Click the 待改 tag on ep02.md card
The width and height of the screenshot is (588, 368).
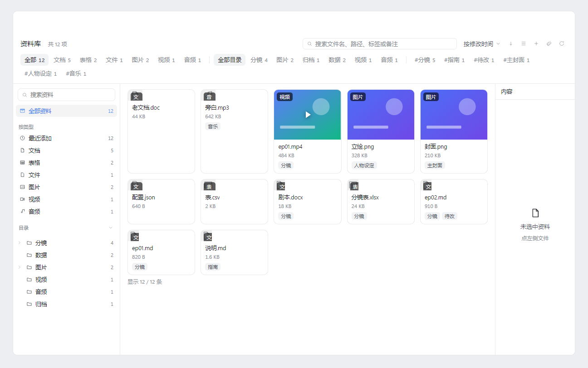click(x=450, y=216)
